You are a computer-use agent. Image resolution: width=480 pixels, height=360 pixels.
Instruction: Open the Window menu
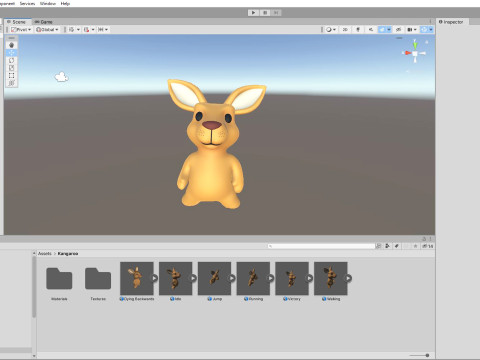pyautogui.click(x=48, y=3)
